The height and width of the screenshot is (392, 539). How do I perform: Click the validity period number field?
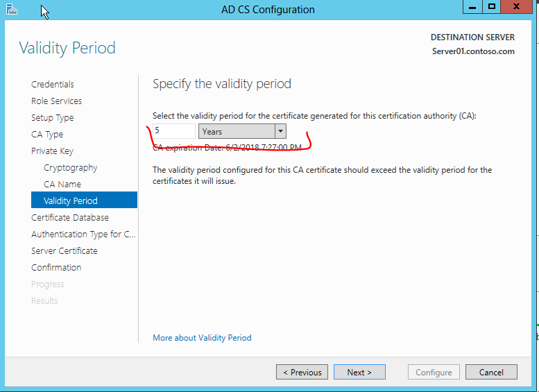coord(174,131)
